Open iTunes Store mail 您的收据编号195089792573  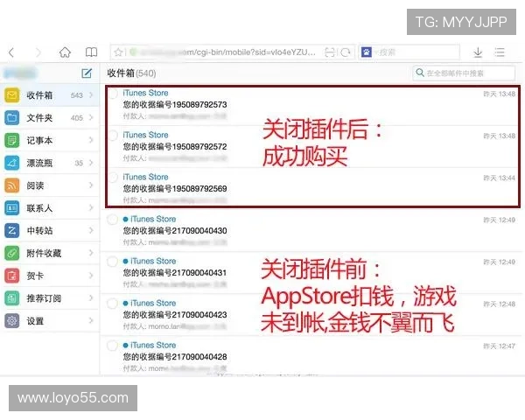pyautogui.click(x=311, y=105)
